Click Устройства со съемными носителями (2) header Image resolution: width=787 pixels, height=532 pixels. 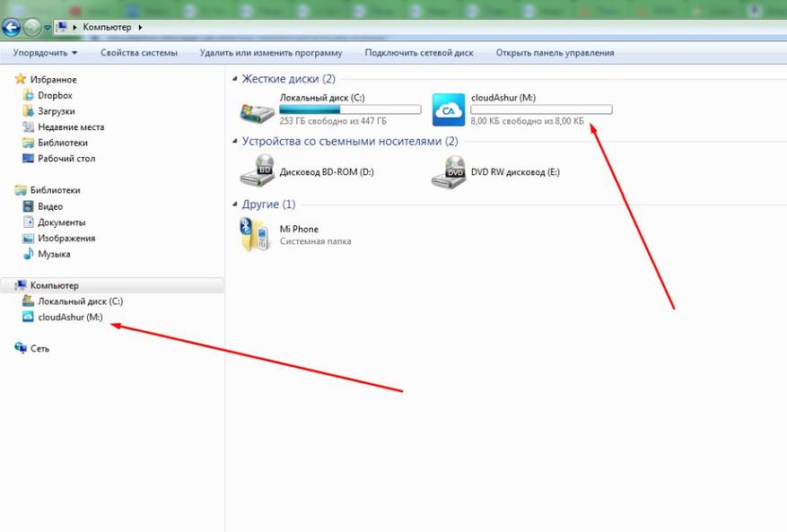[x=350, y=141]
